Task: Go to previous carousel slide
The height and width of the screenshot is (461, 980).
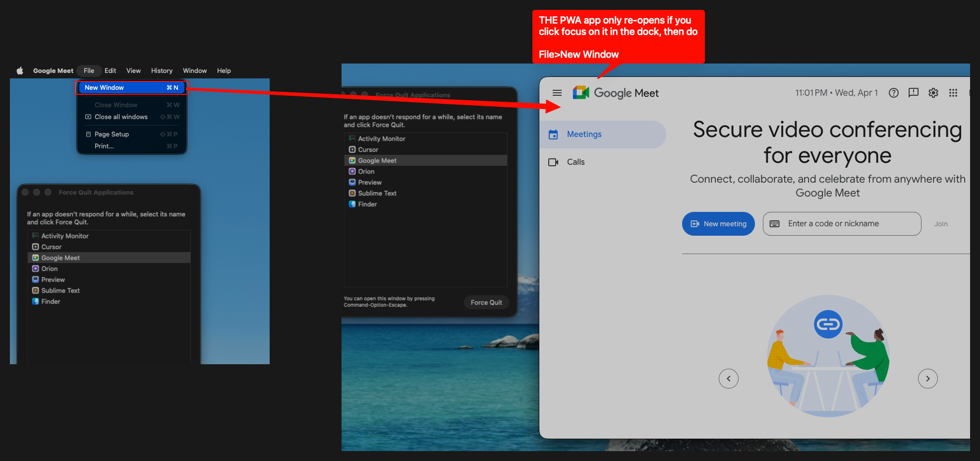Action: [x=728, y=379]
